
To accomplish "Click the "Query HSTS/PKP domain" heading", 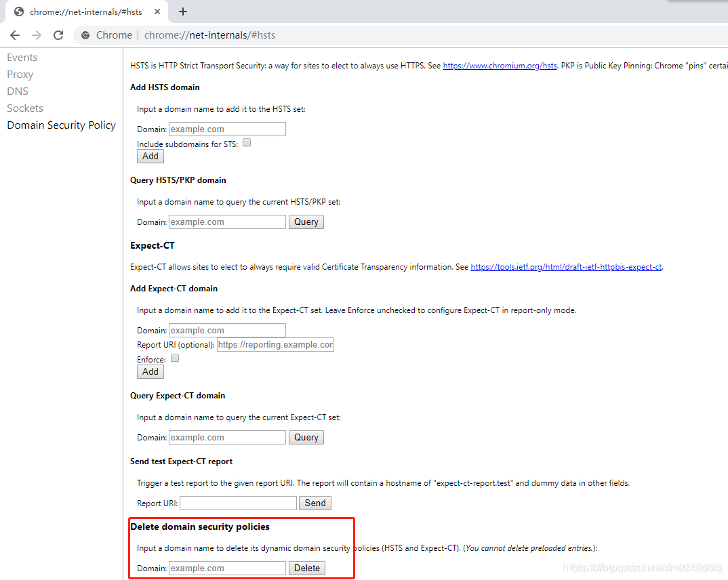I will click(178, 180).
